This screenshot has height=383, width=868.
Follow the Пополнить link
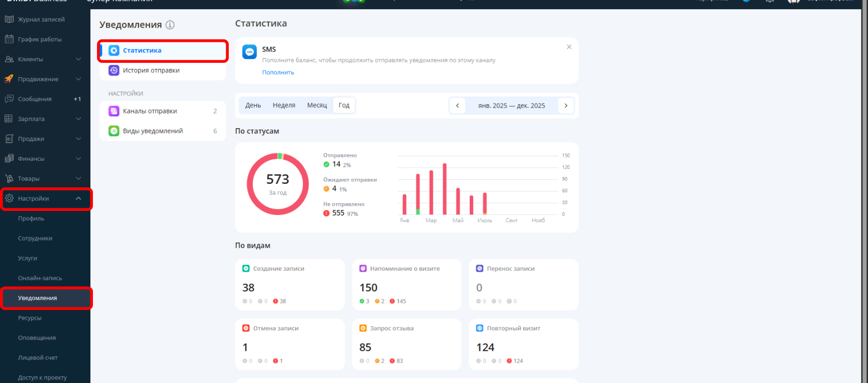(278, 73)
